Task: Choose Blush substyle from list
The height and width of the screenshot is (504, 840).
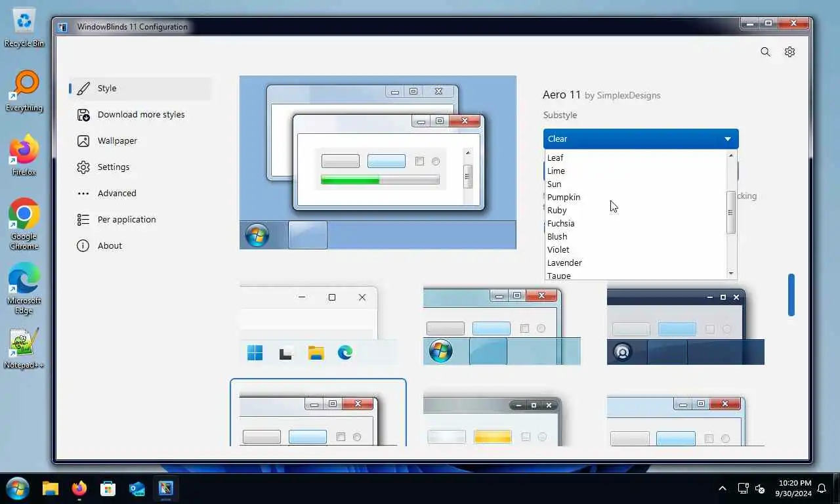Action: click(x=635, y=236)
